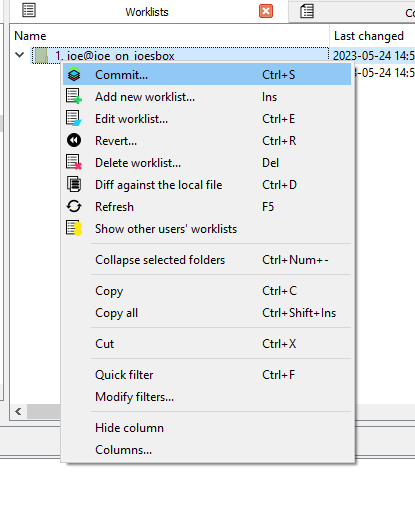The image size is (415, 523).
Task: Click the Diff against local file icon
Action: point(74,184)
